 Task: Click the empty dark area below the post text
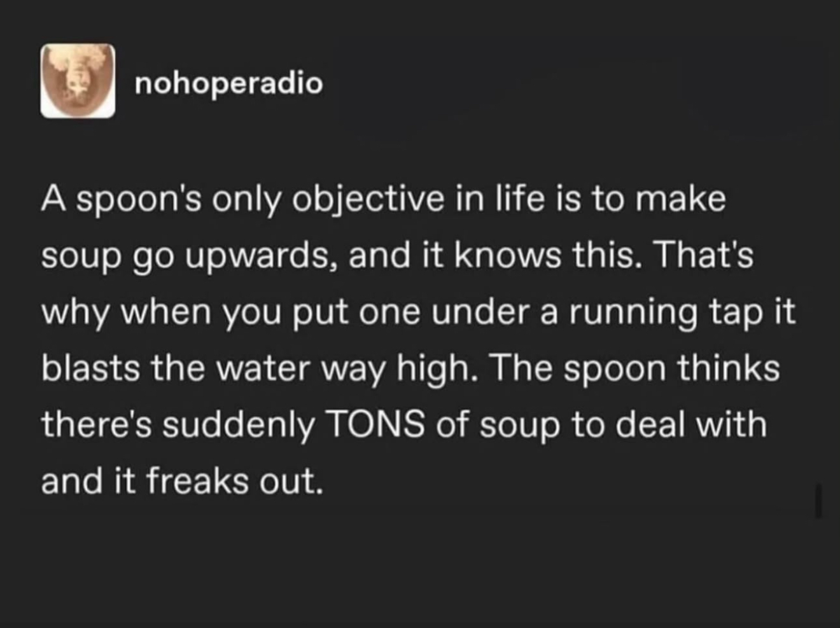coord(420,566)
